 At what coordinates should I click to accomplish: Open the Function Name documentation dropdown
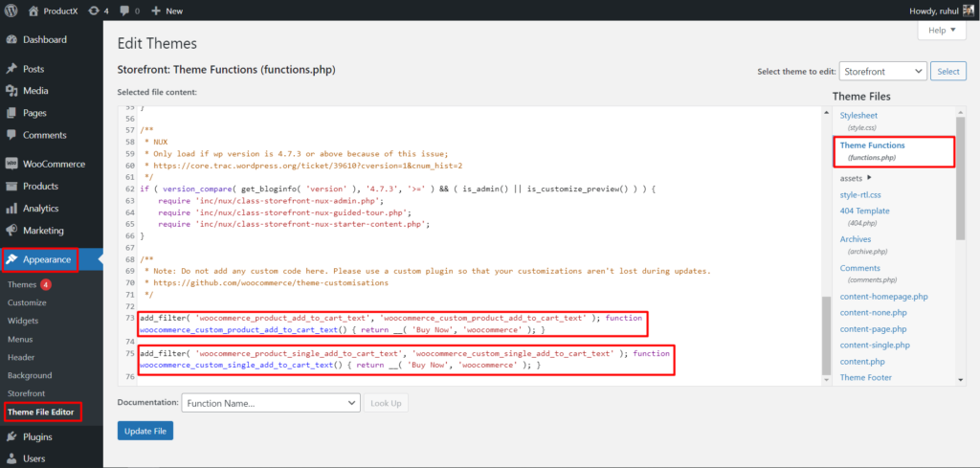click(271, 403)
